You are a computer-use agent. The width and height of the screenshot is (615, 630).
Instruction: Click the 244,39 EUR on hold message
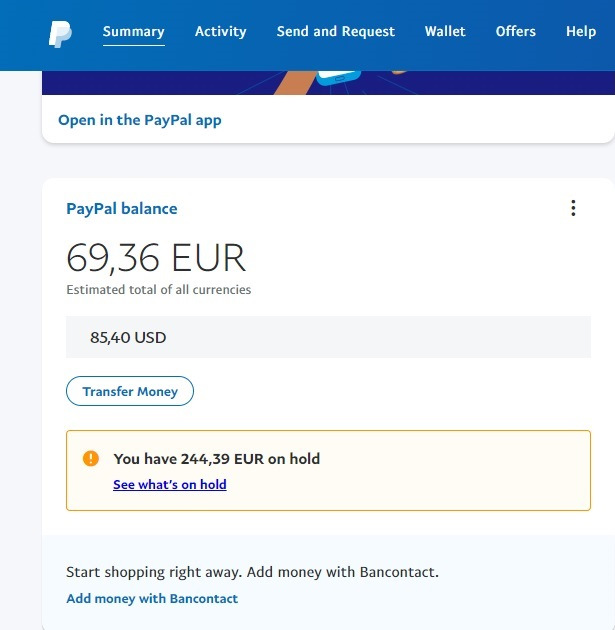click(x=217, y=459)
